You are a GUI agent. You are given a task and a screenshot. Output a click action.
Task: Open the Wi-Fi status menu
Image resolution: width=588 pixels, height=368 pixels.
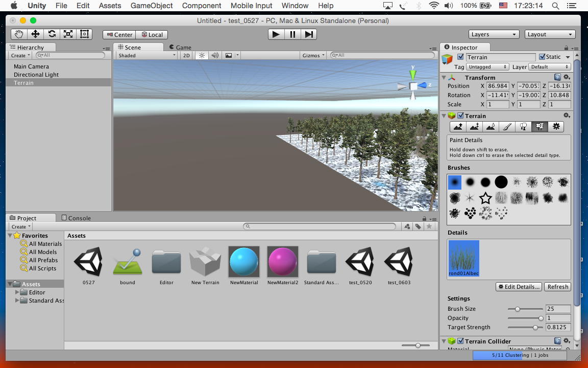433,6
